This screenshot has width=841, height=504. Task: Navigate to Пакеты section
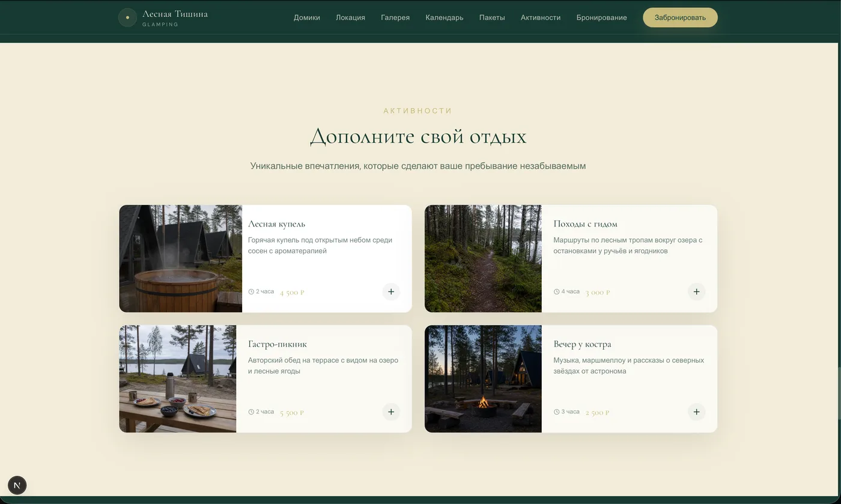(x=492, y=17)
